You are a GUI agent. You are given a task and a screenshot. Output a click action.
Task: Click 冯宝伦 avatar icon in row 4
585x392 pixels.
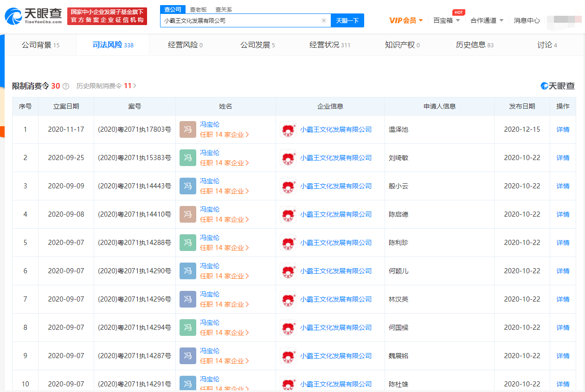coord(188,214)
